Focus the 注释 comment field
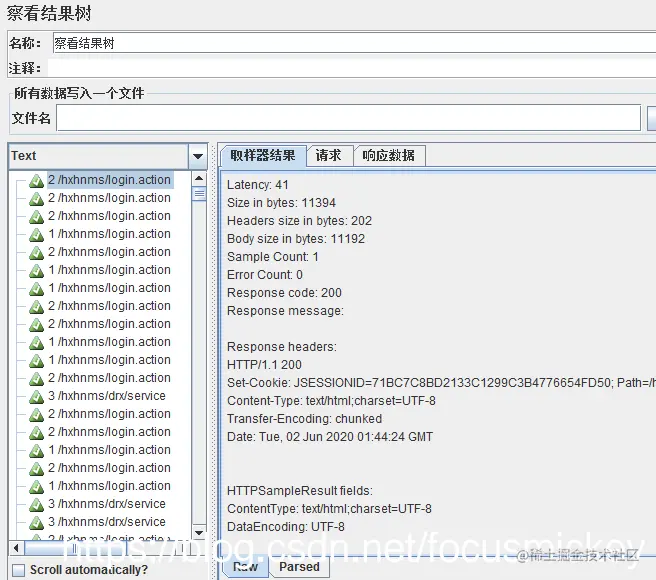The image size is (656, 580). pyautogui.click(x=351, y=68)
